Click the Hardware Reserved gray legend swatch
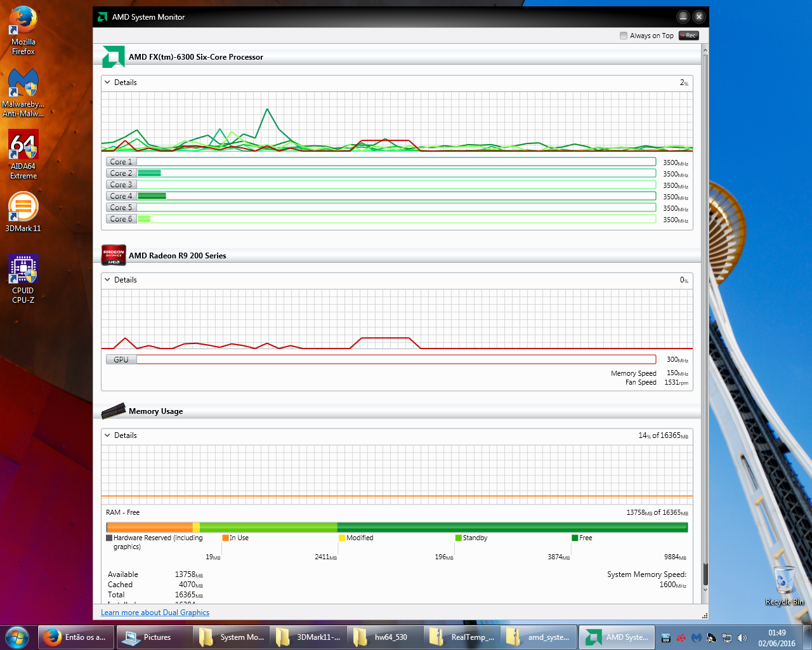 (109, 538)
